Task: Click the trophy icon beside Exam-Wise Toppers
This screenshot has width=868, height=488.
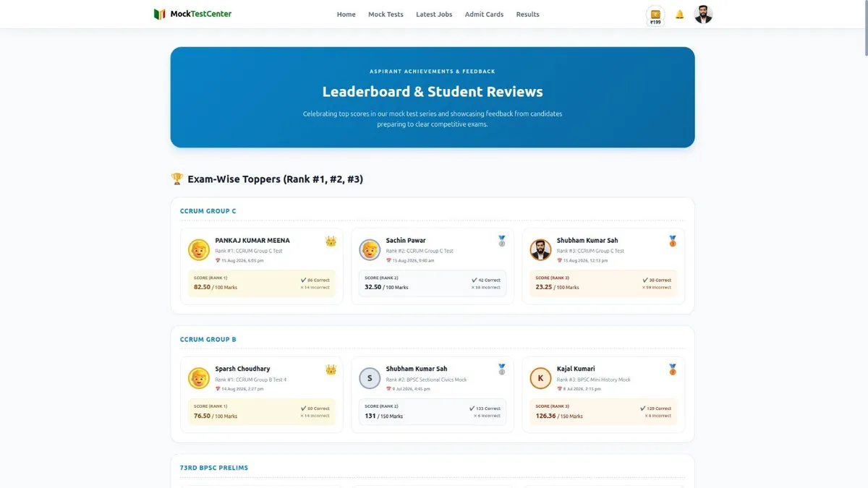Action: [x=176, y=179]
